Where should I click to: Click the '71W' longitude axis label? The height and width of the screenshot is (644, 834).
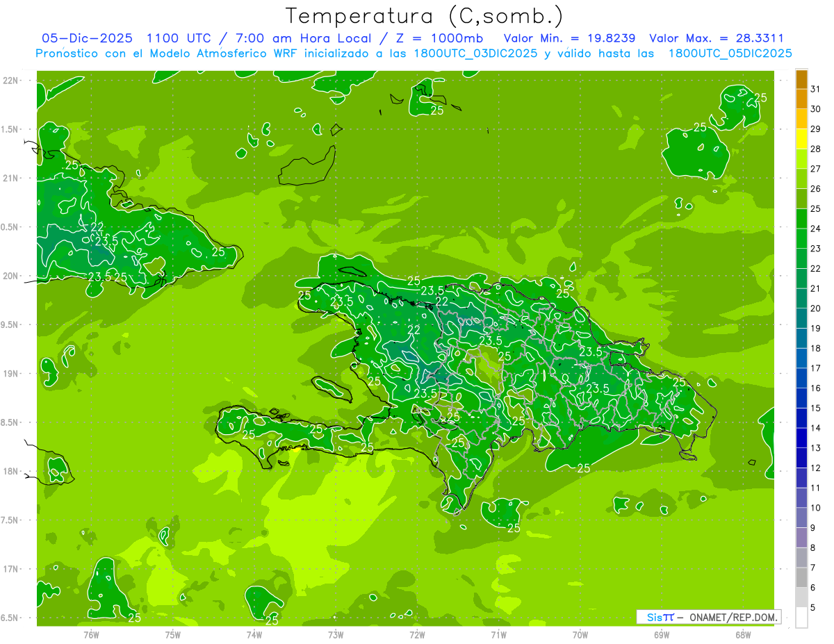coord(498,635)
